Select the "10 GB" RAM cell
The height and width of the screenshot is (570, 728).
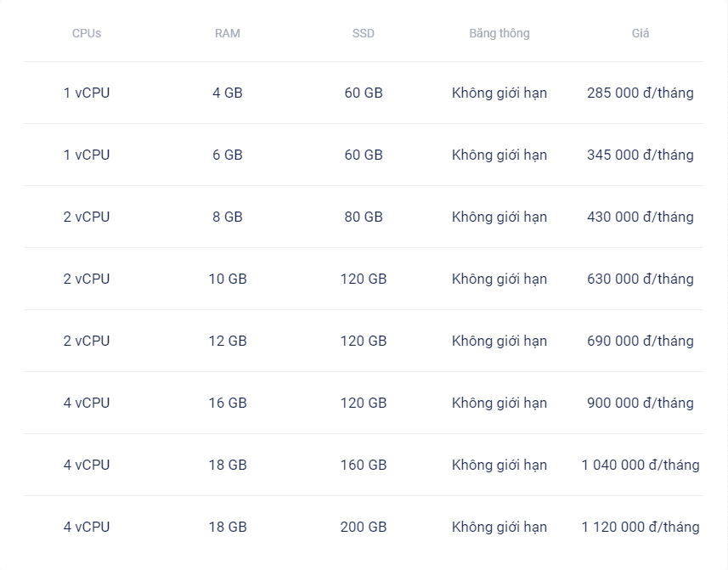[228, 279]
